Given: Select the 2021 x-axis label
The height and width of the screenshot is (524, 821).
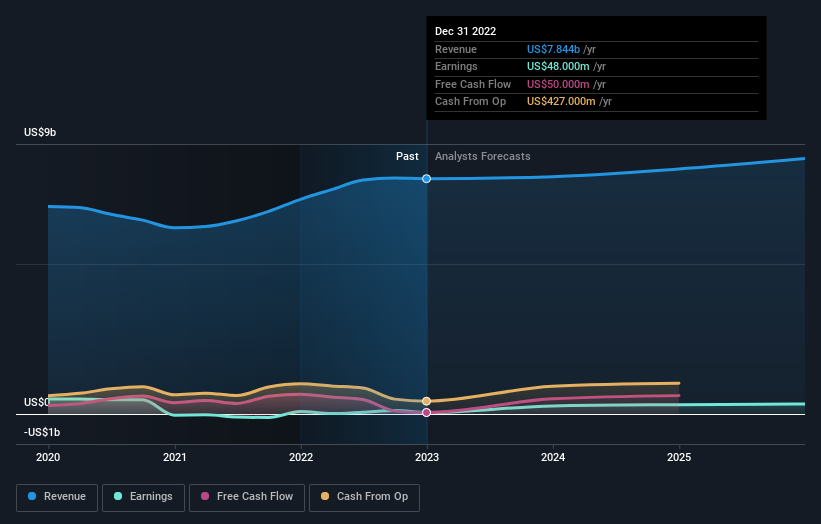Looking at the screenshot, I should [174, 457].
